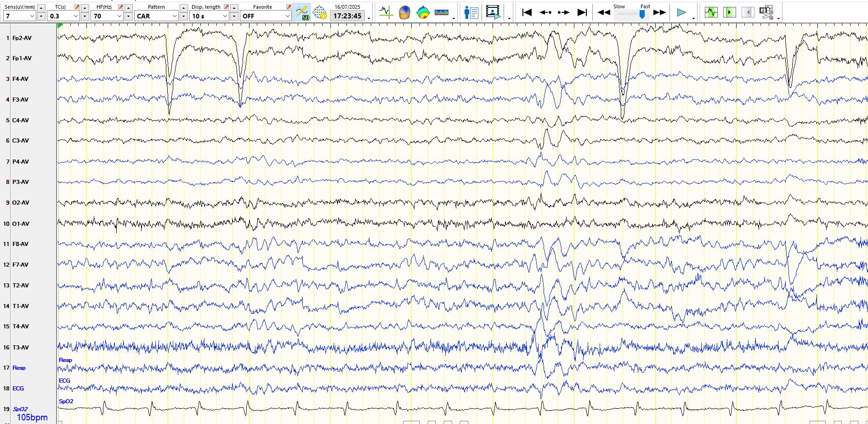Fast forward the EEG recording
Viewport: 868px width, 424px height.
(659, 12)
